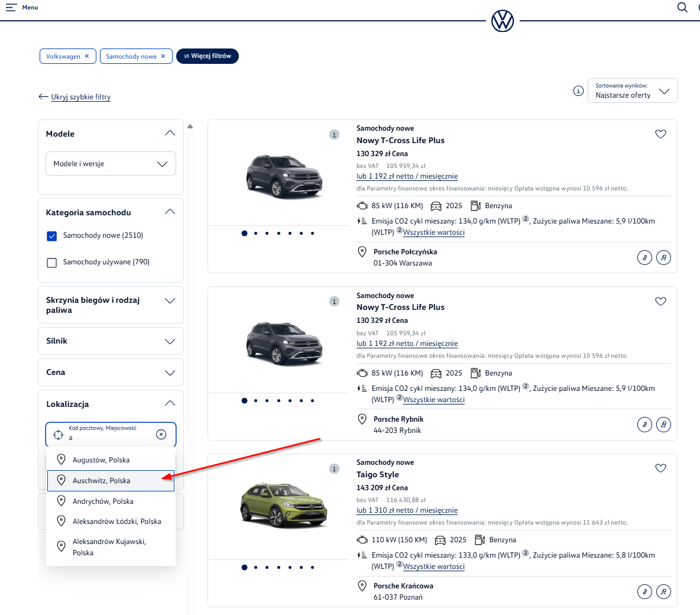Focus the Kod pocztowy, Miejscowość input
The image size is (700, 615).
[109, 435]
